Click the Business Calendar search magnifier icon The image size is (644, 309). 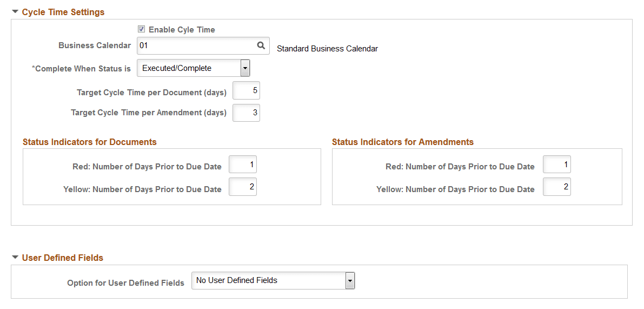click(261, 46)
